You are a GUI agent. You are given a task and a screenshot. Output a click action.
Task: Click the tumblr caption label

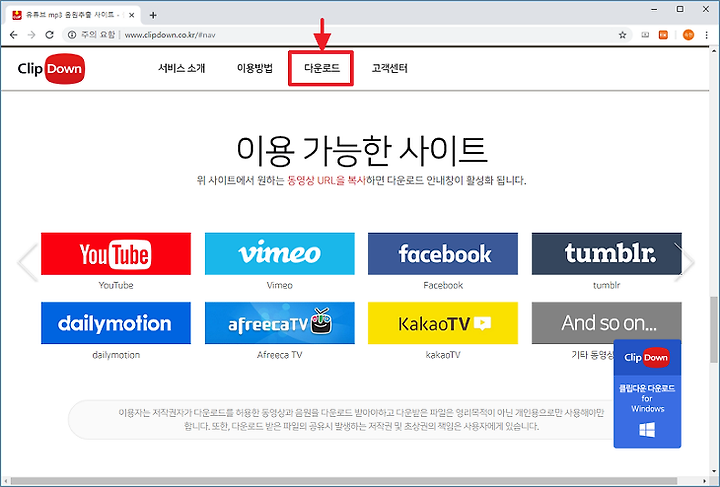[x=606, y=285]
